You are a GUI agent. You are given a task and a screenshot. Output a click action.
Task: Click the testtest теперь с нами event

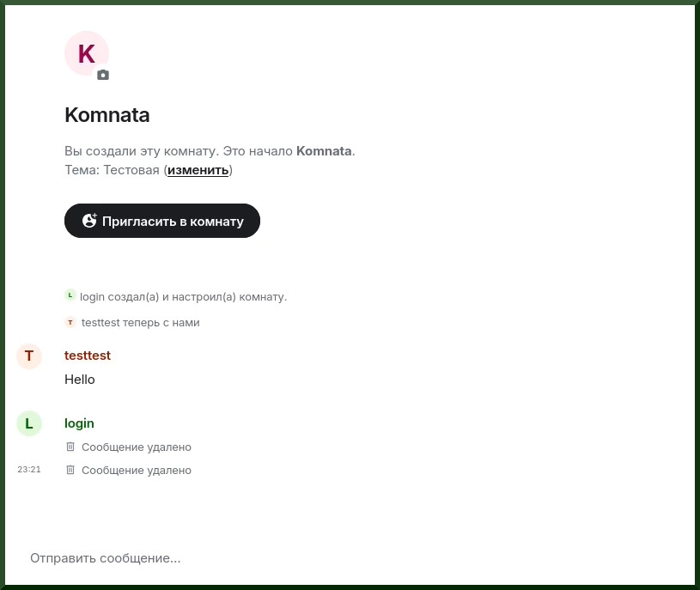coord(140,323)
